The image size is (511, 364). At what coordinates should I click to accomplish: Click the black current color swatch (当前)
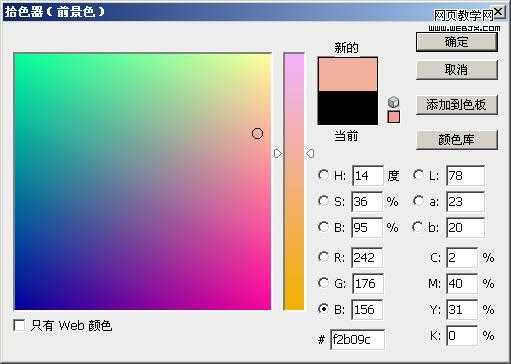point(348,108)
